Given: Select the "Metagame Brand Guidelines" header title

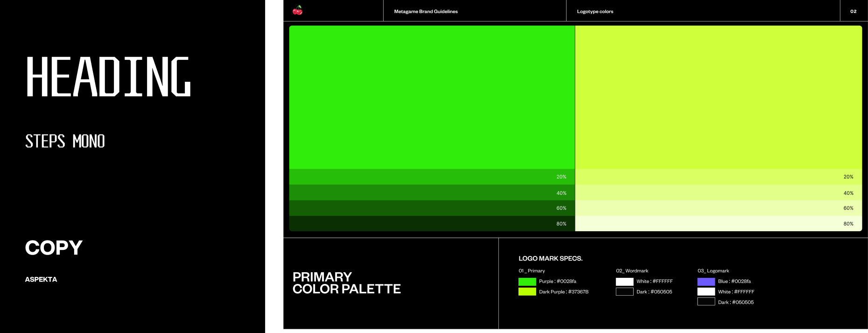Looking at the screenshot, I should (x=426, y=12).
